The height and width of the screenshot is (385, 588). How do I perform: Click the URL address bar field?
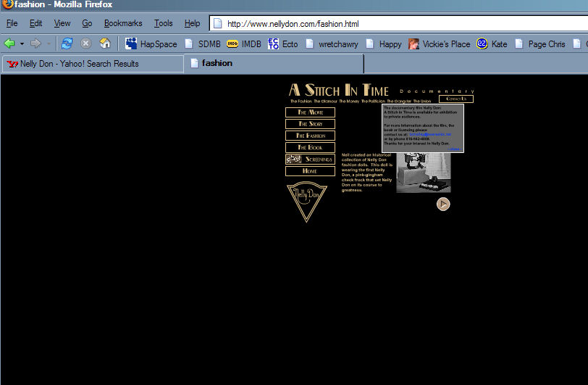(398, 24)
